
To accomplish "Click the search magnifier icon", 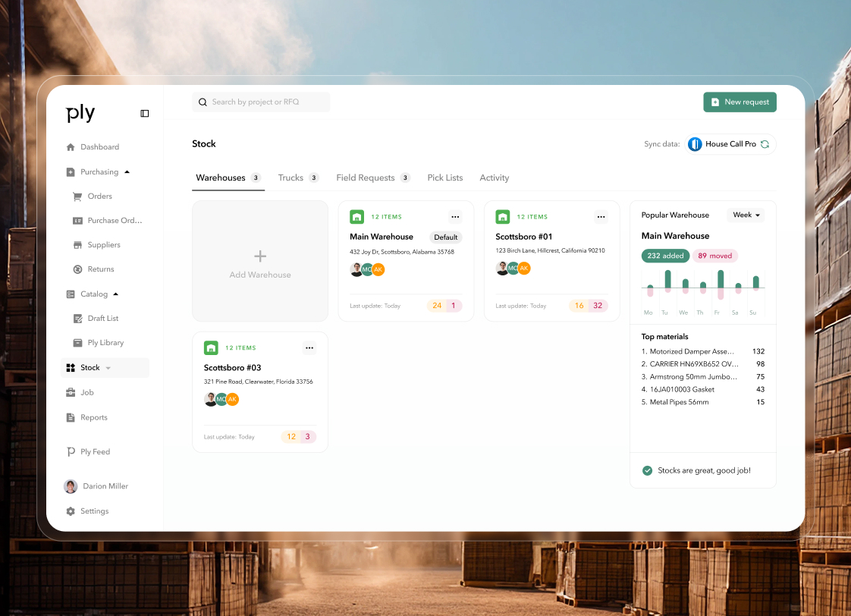I will point(203,102).
